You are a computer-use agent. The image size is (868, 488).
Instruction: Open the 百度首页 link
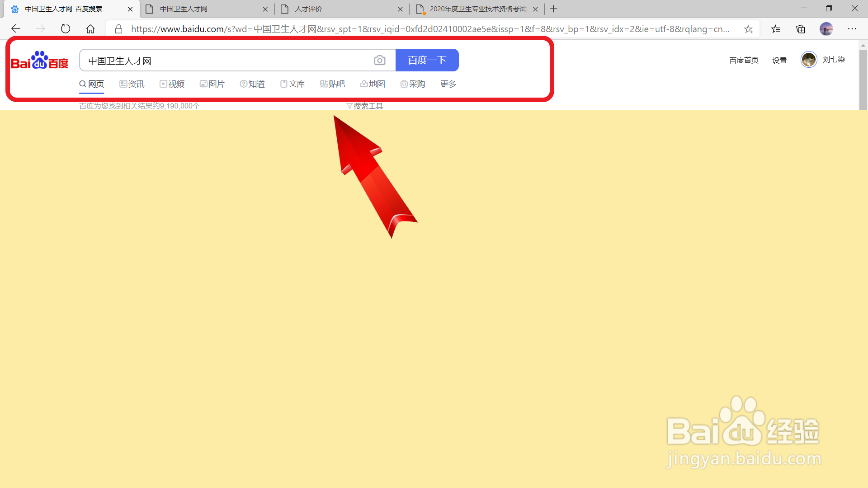click(x=744, y=60)
